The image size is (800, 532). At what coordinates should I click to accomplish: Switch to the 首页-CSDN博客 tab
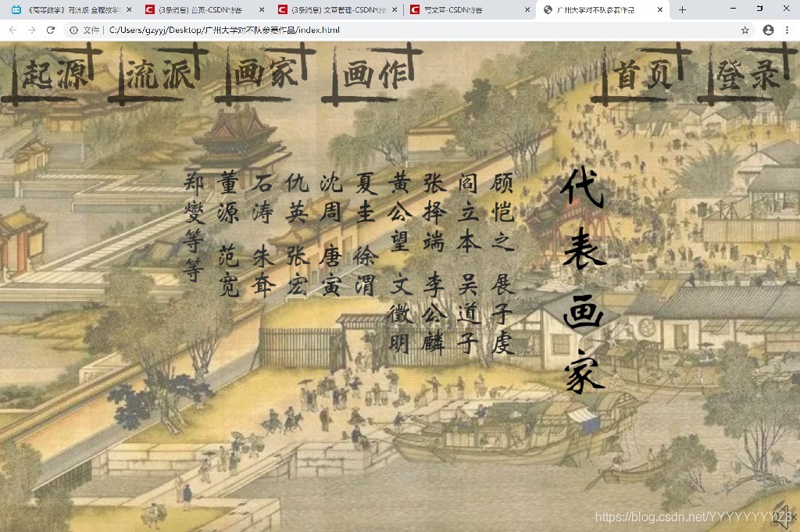[204, 9]
